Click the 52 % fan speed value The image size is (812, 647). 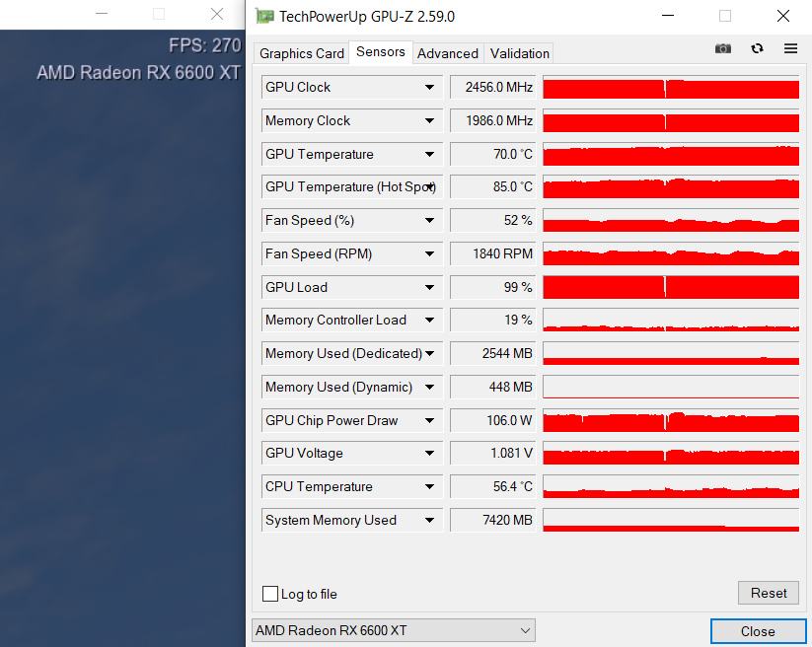point(493,221)
